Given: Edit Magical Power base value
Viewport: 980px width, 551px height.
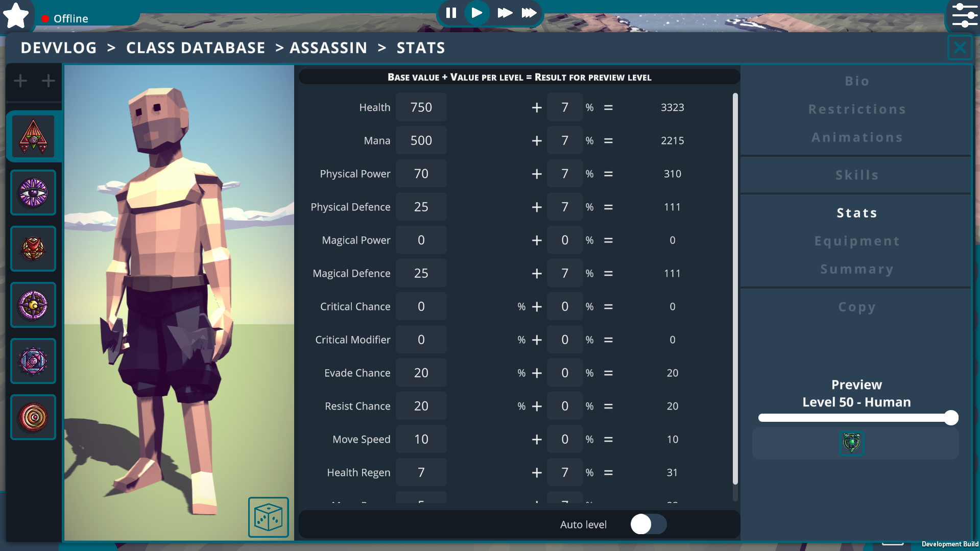Looking at the screenshot, I should 421,240.
